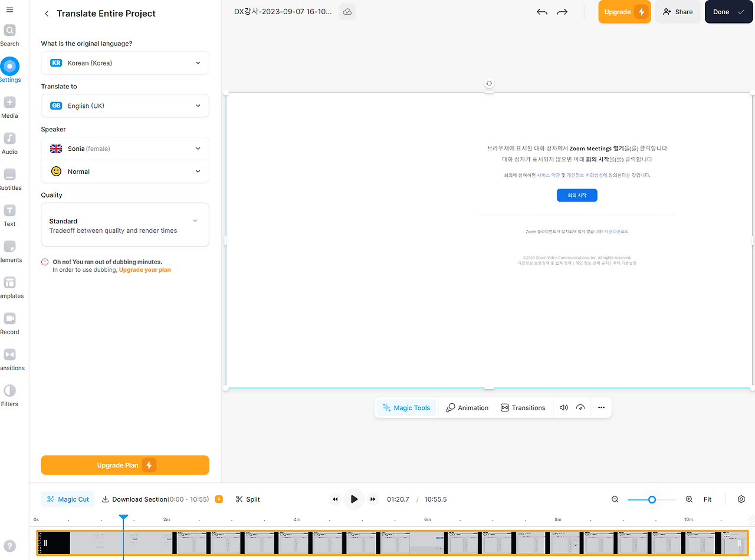Click the current time 01:20.7 display
Viewport: 755px width, 560px height.
[x=398, y=499]
